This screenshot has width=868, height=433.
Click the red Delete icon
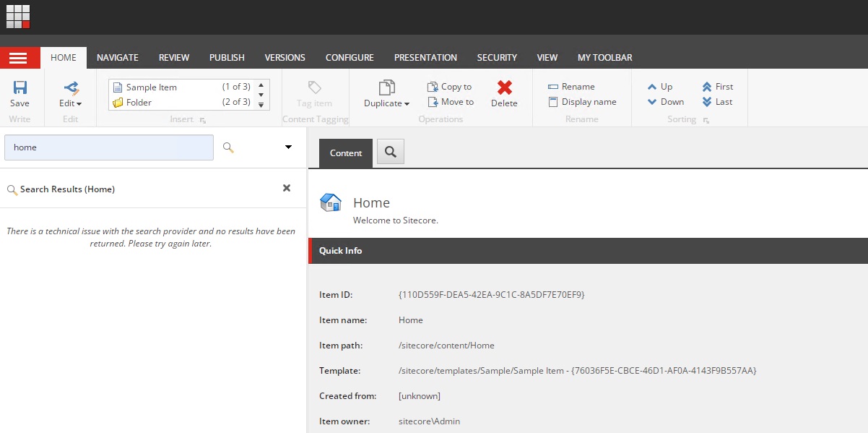[505, 87]
